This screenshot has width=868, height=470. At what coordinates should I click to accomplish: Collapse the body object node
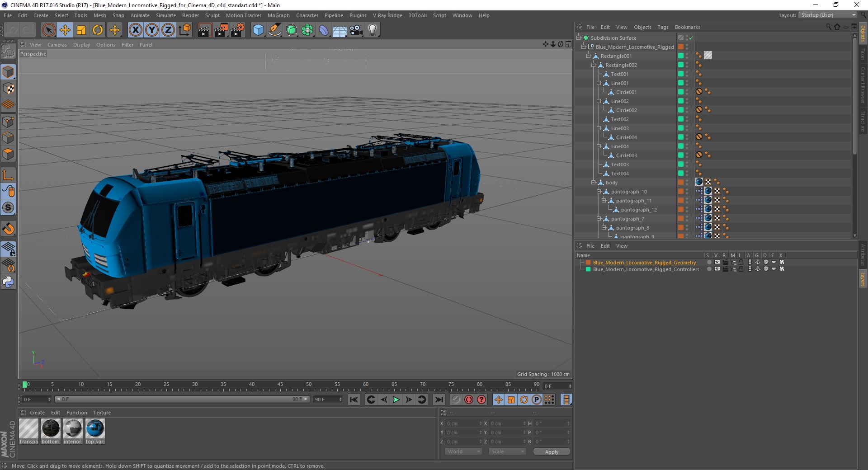[x=594, y=183]
